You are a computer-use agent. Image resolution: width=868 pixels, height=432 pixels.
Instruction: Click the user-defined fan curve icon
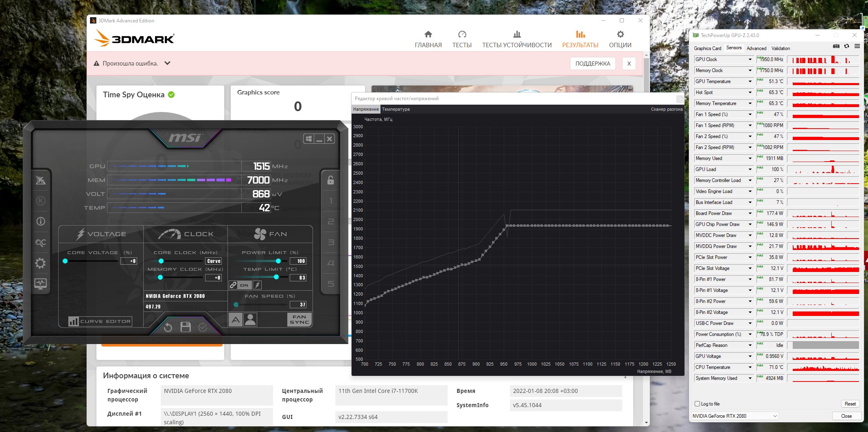point(250,320)
